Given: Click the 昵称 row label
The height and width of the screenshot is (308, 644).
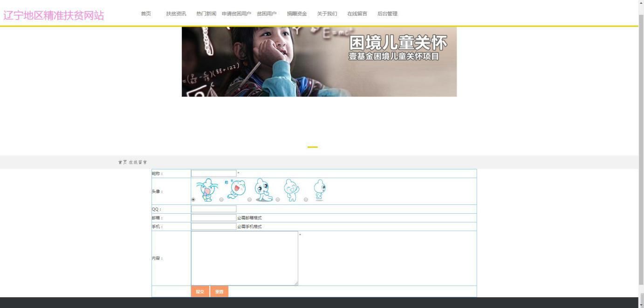Looking at the screenshot, I should 157,174.
